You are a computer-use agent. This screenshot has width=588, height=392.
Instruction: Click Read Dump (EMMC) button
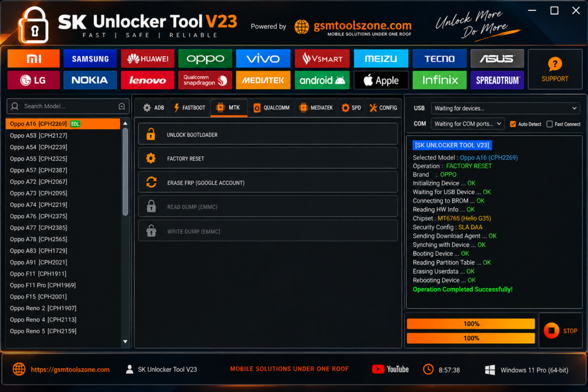[x=268, y=207]
